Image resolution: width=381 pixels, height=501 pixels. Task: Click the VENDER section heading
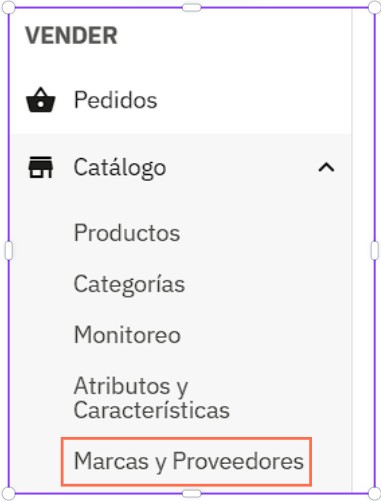pyautogui.click(x=71, y=35)
